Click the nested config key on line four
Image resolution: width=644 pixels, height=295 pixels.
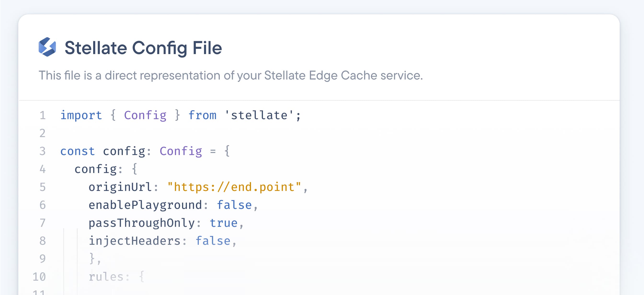pyautogui.click(x=95, y=169)
